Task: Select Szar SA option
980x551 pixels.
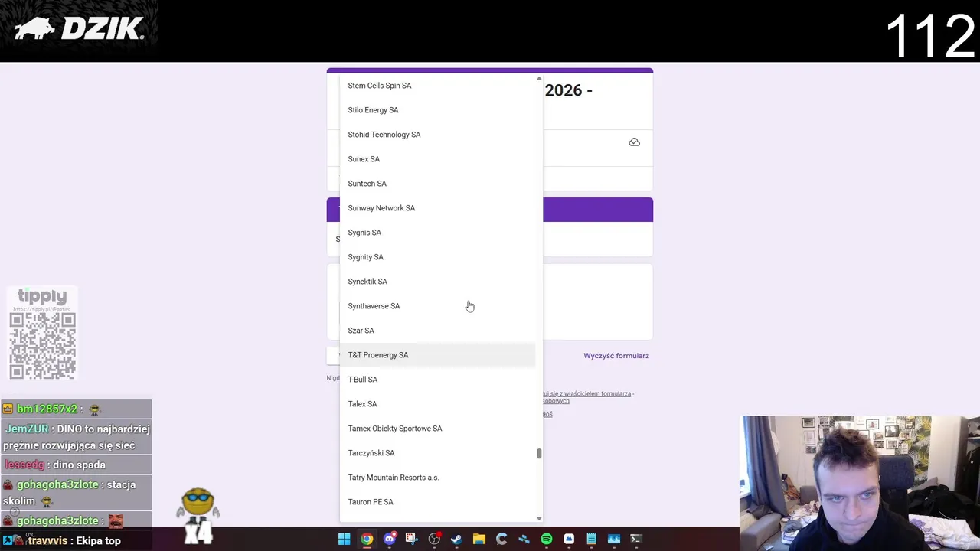Action: pyautogui.click(x=437, y=331)
